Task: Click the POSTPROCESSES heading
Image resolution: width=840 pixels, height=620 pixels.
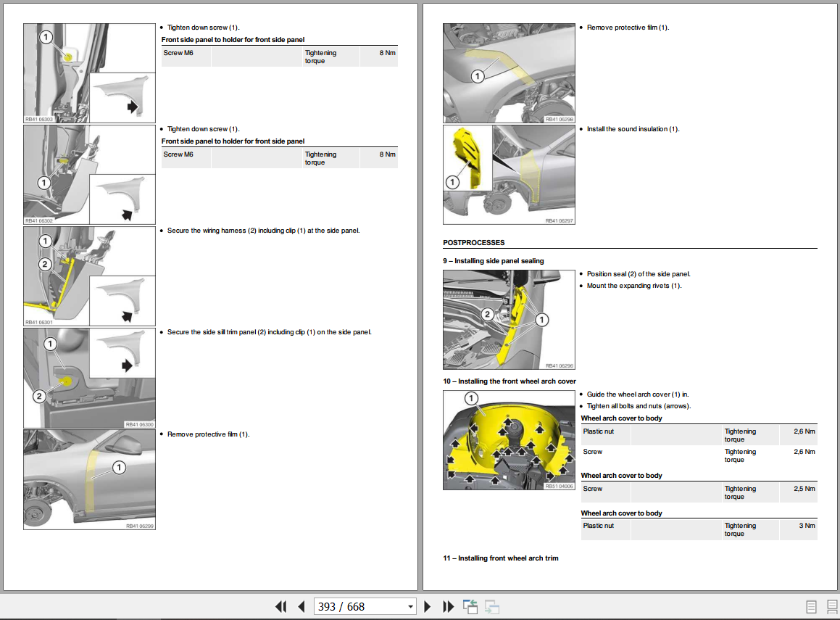Action: pyautogui.click(x=473, y=243)
